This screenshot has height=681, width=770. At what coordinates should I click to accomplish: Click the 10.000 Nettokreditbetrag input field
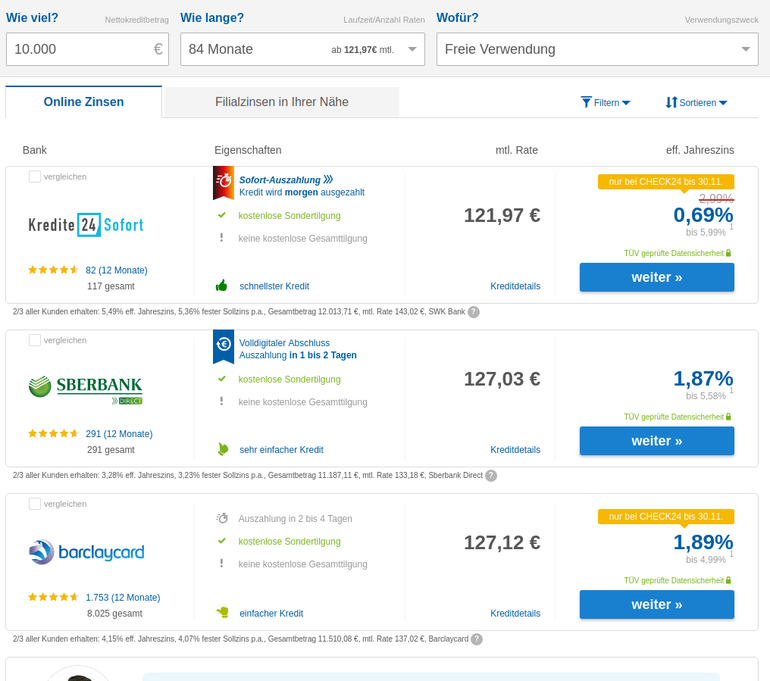pos(87,49)
